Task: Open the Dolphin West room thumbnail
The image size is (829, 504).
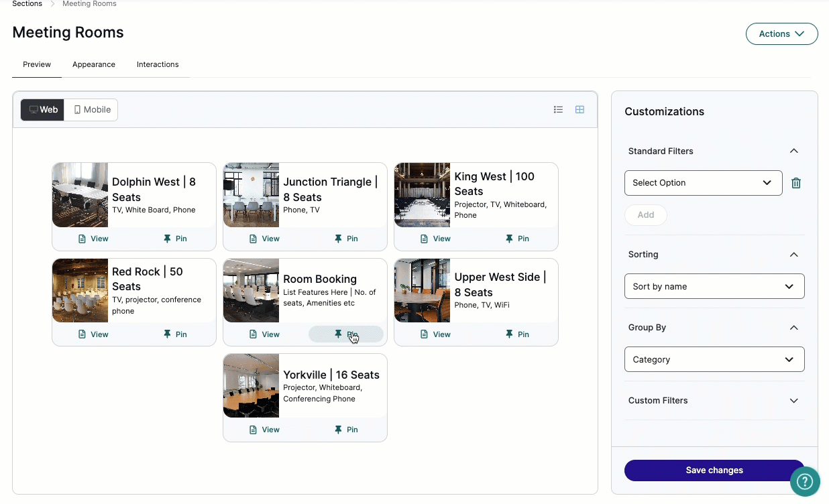Action: pyautogui.click(x=80, y=195)
